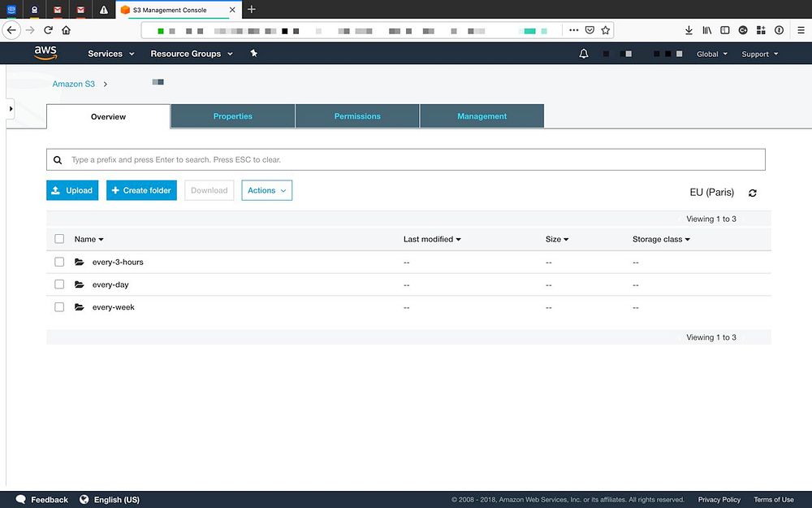The height and width of the screenshot is (508, 812).
Task: Sort by the Storage class column
Action: 661,239
